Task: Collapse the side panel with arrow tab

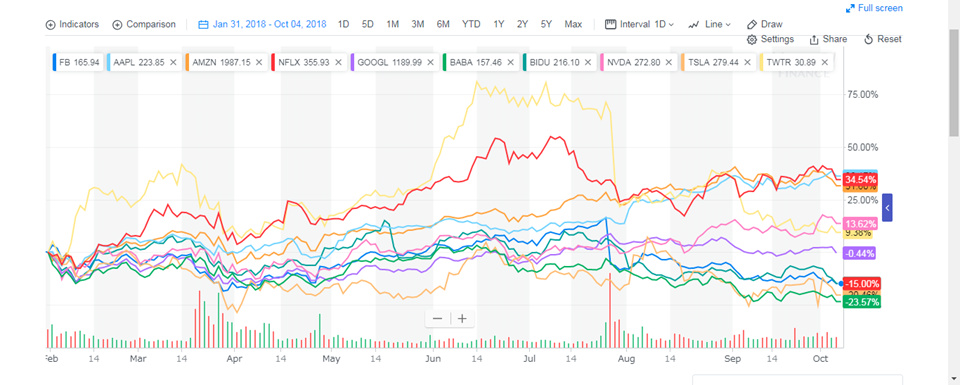Action: [887, 208]
